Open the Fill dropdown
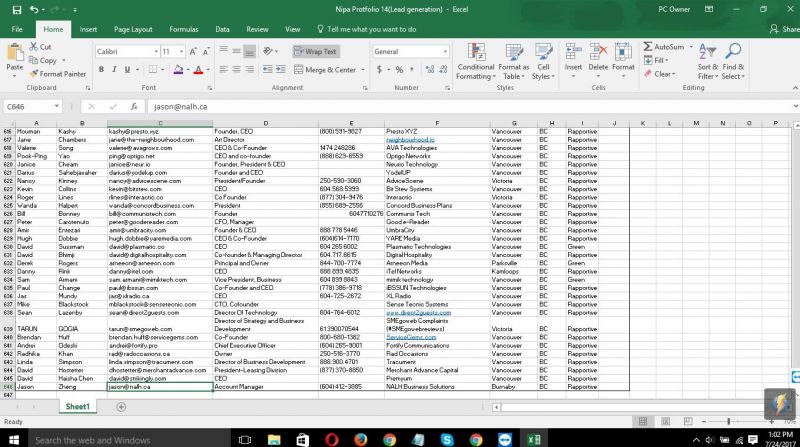This screenshot has width=800, height=447. [656, 60]
